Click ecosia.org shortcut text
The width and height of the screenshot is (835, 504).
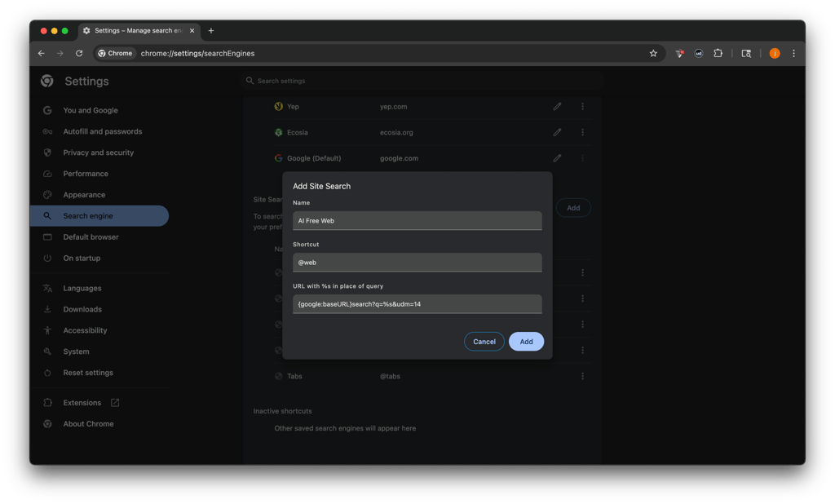coord(396,132)
